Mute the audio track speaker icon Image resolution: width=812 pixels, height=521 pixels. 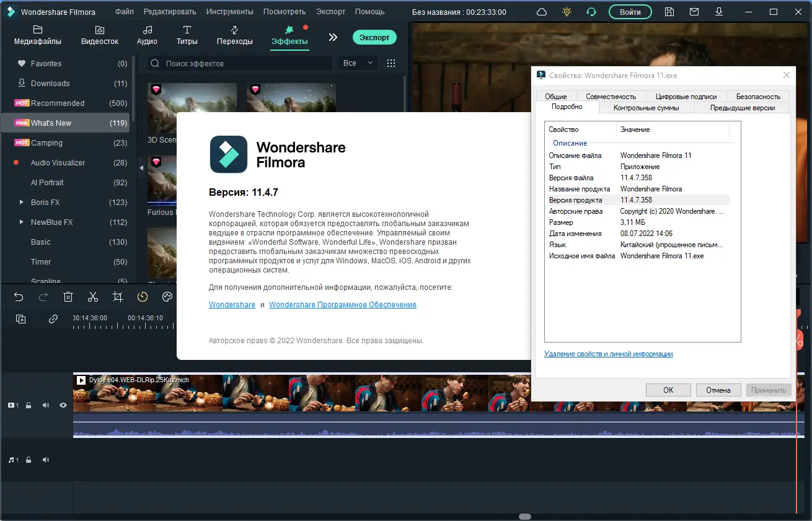[45, 459]
